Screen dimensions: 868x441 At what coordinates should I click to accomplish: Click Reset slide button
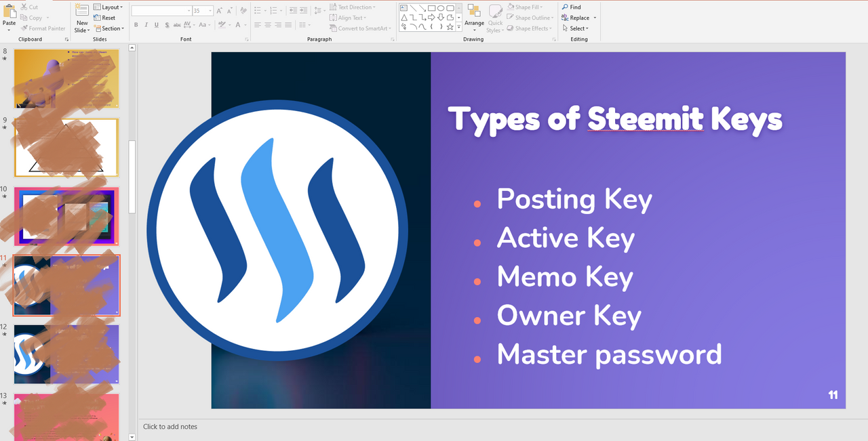pos(104,18)
